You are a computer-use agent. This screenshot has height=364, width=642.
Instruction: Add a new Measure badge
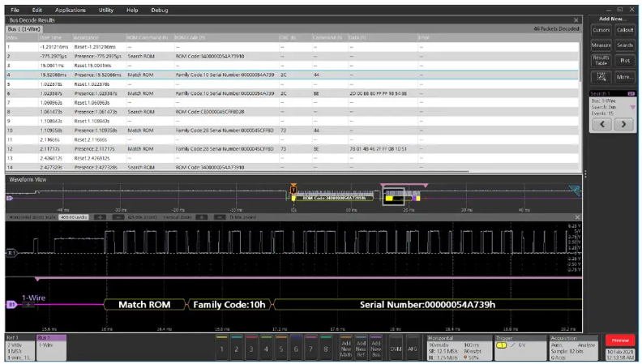point(601,45)
